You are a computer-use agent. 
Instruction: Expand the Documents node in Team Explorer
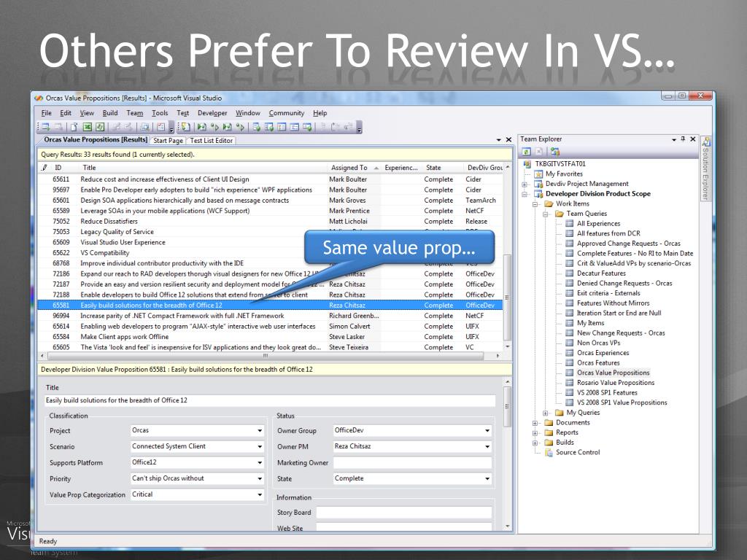point(535,423)
